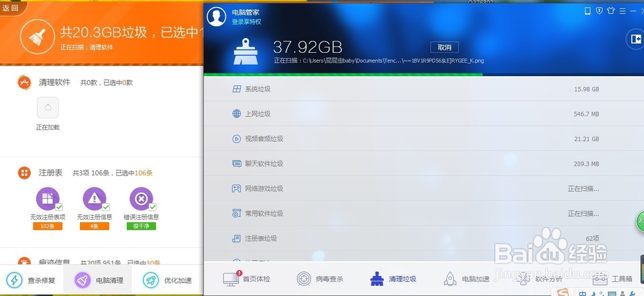Open the 电脑清理 tab in 360 window
The image size is (644, 296).
[98, 281]
